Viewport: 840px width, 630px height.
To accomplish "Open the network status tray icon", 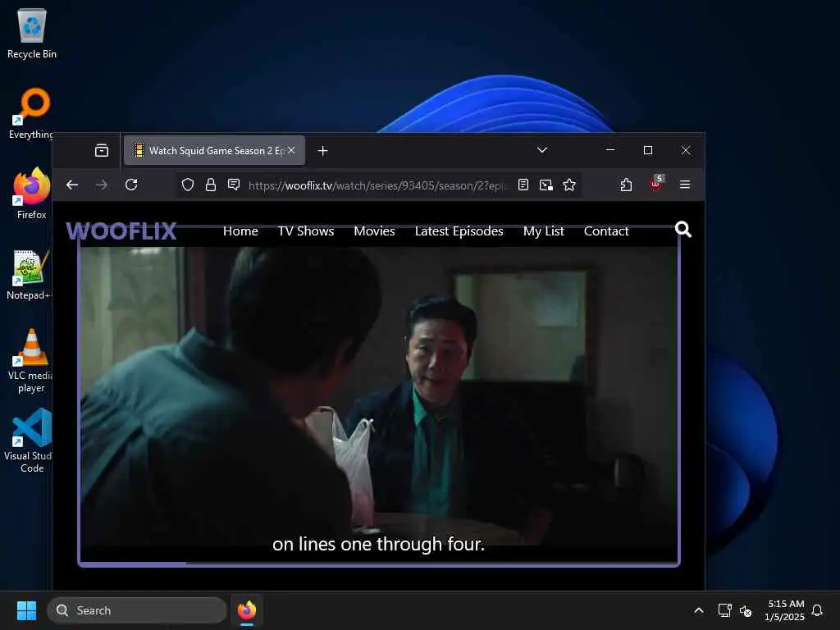I will coord(724,610).
